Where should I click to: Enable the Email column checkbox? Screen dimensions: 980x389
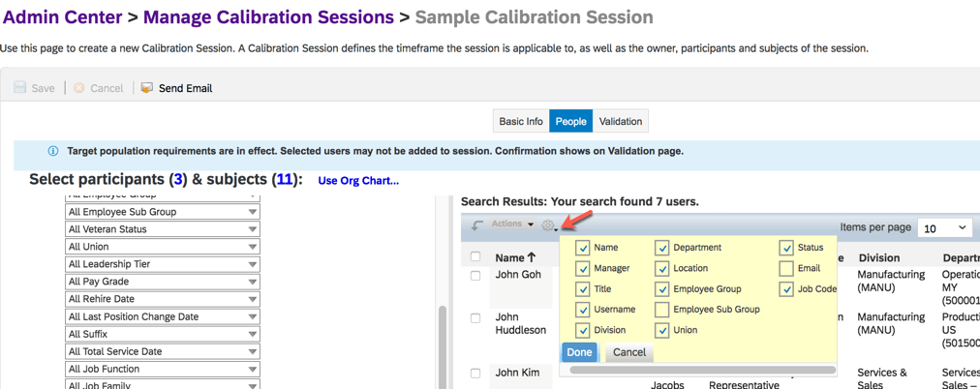point(786,269)
